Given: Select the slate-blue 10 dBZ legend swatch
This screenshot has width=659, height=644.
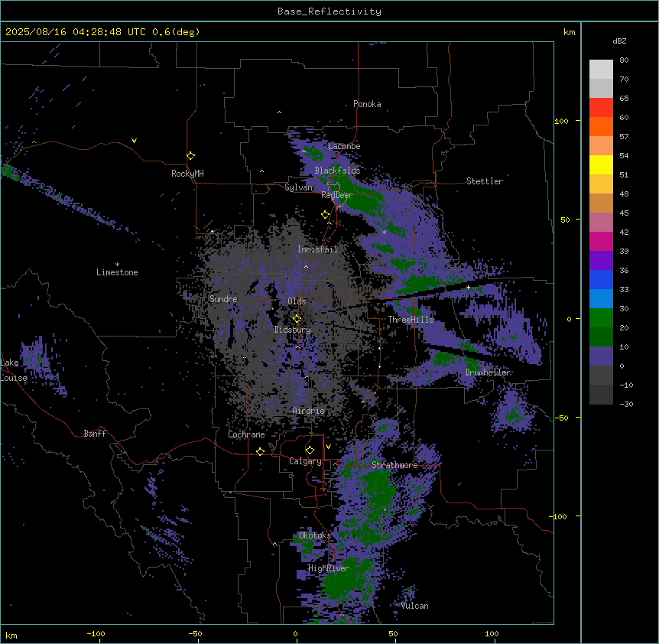Looking at the screenshot, I should pyautogui.click(x=601, y=356).
